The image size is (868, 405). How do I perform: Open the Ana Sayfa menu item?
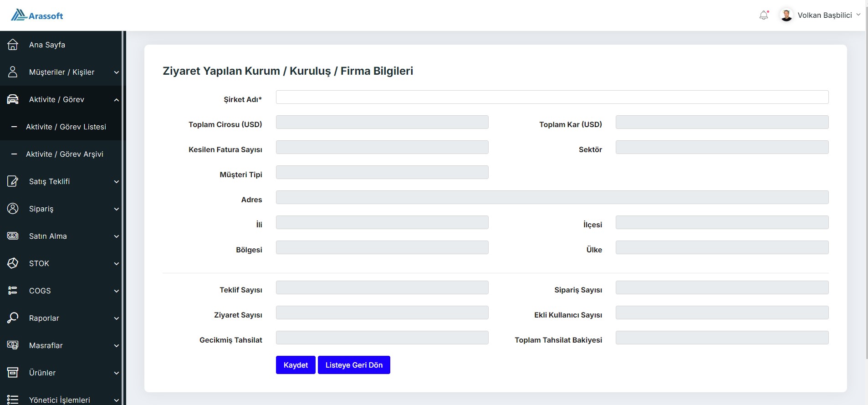click(x=61, y=45)
